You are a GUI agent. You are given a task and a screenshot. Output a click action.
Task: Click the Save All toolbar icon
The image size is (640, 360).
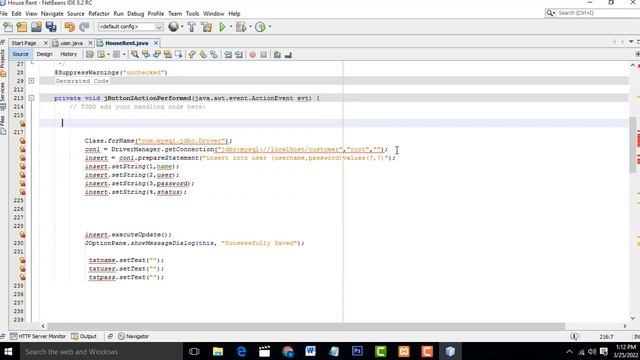tap(51, 27)
